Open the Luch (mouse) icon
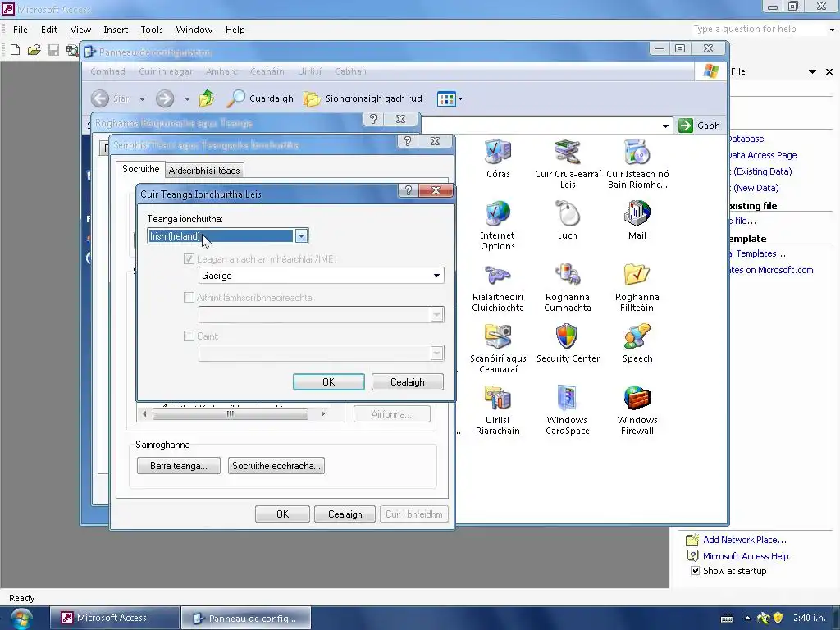This screenshot has height=630, width=840. point(568,220)
